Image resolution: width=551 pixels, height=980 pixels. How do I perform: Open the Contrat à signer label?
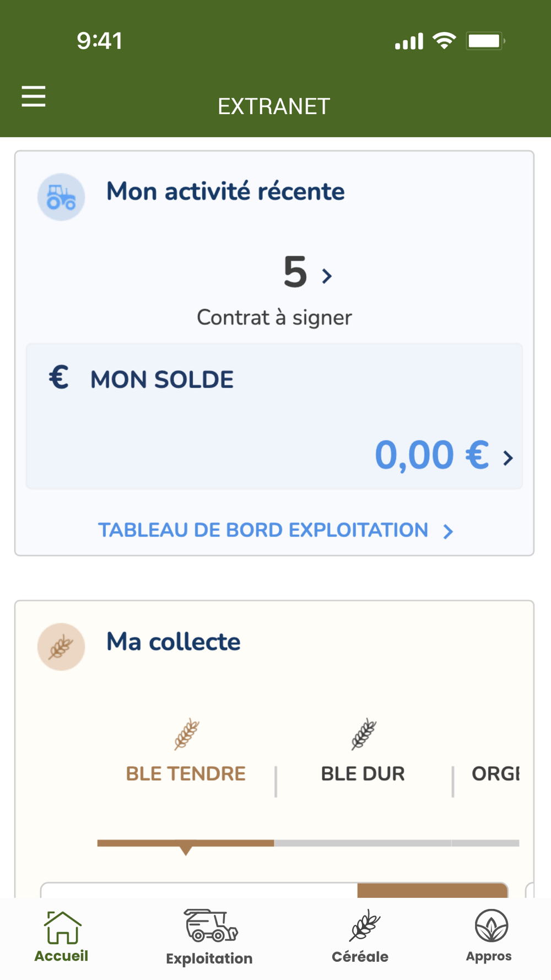pyautogui.click(x=274, y=317)
